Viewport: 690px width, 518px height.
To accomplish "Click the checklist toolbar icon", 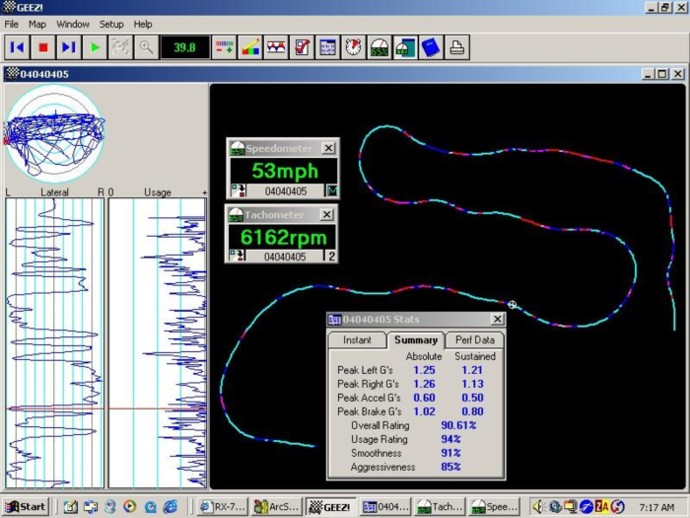I will click(x=302, y=46).
